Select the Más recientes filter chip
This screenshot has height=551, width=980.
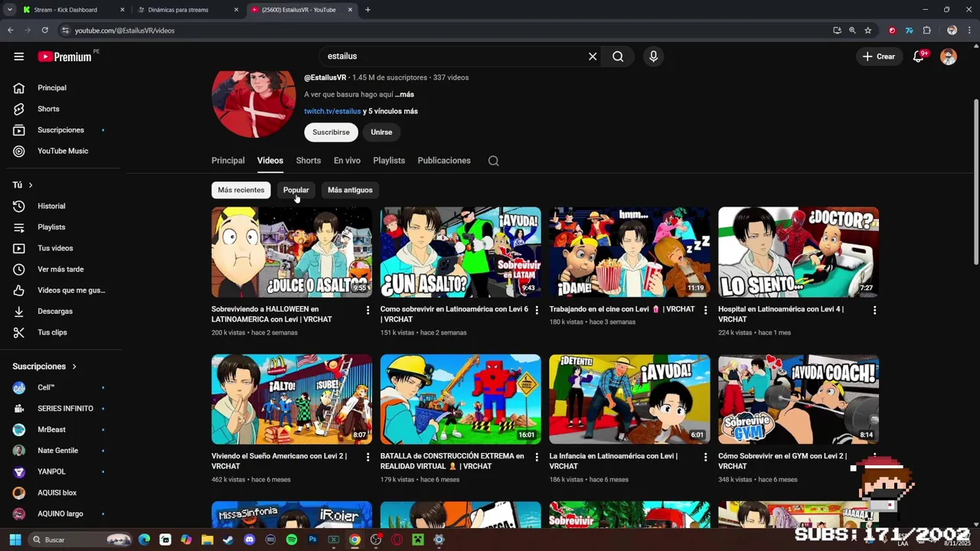pos(241,190)
